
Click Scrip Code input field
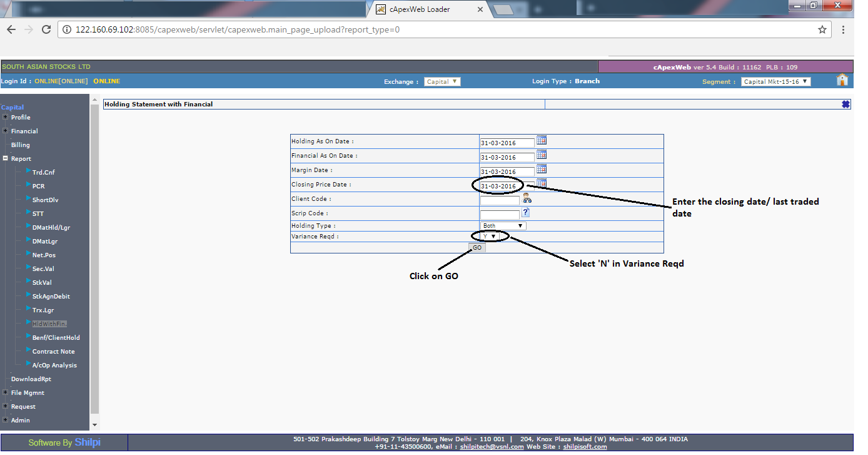coord(500,215)
